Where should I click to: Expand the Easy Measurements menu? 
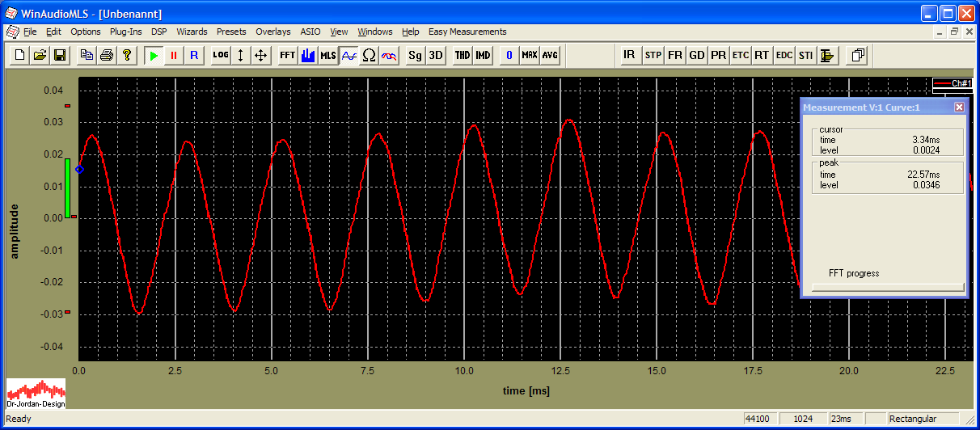(467, 32)
